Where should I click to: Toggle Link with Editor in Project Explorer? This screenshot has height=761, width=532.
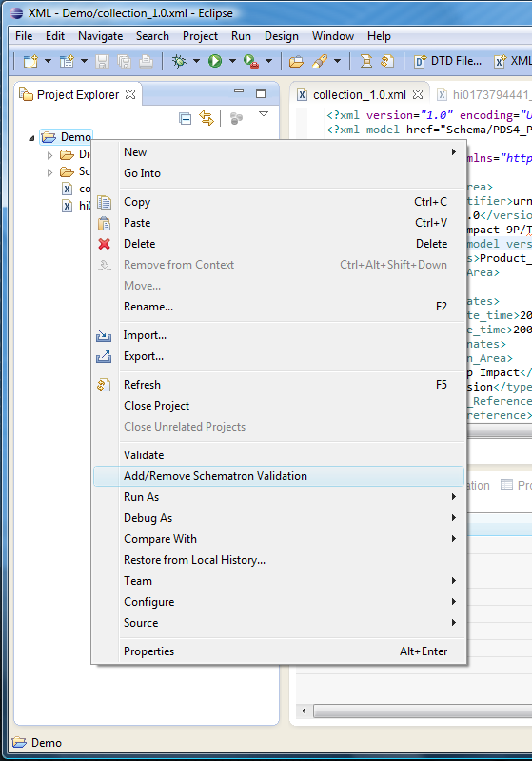(207, 118)
